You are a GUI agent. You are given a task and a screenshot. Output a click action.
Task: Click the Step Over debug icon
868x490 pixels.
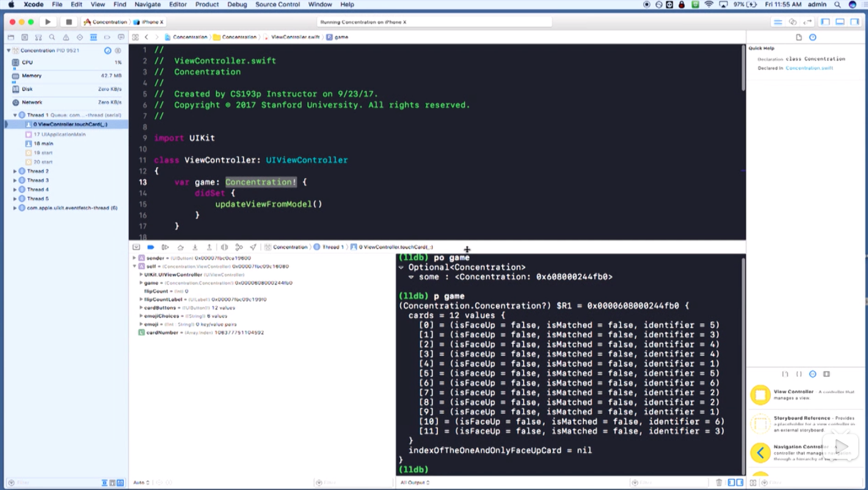[180, 247]
